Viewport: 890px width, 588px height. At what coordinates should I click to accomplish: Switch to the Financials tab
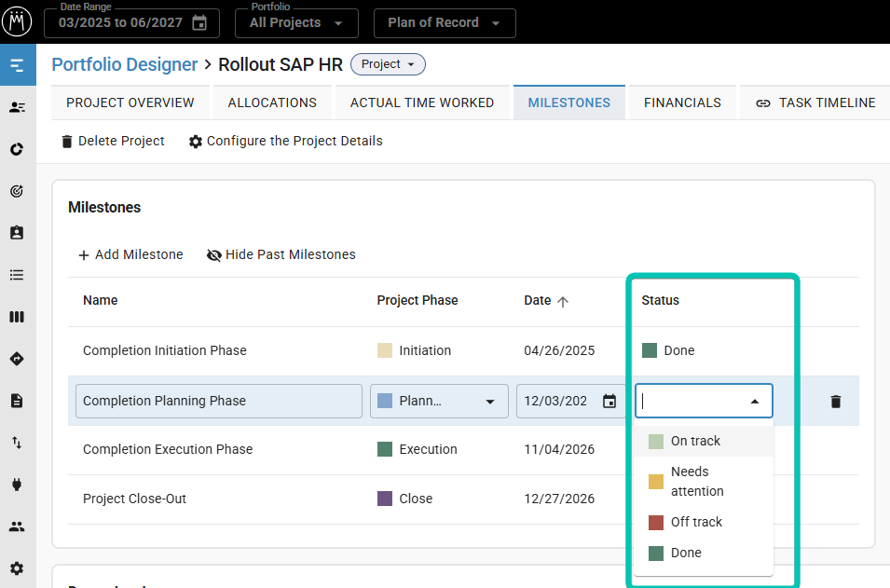coord(682,103)
